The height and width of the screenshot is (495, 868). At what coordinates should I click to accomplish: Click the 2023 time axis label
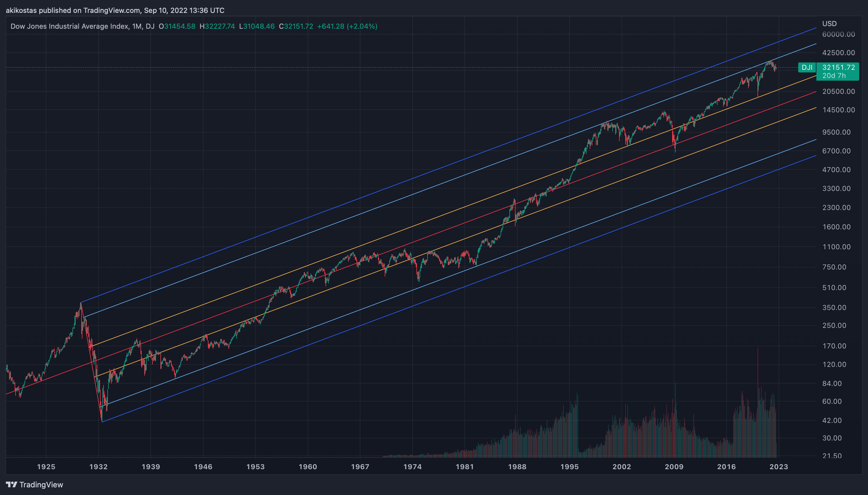(779, 467)
